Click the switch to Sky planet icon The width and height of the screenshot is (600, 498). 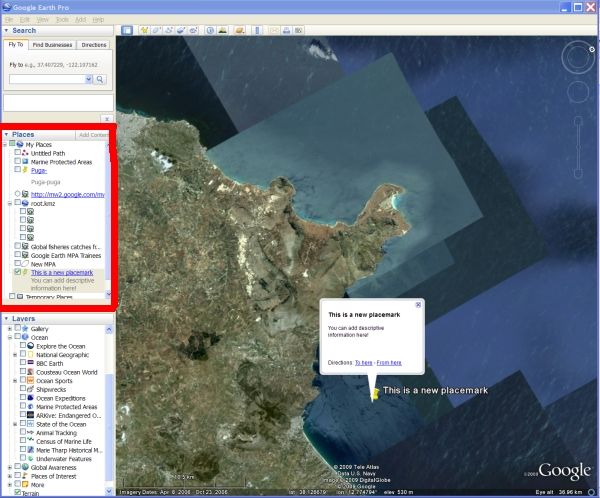tap(240, 30)
